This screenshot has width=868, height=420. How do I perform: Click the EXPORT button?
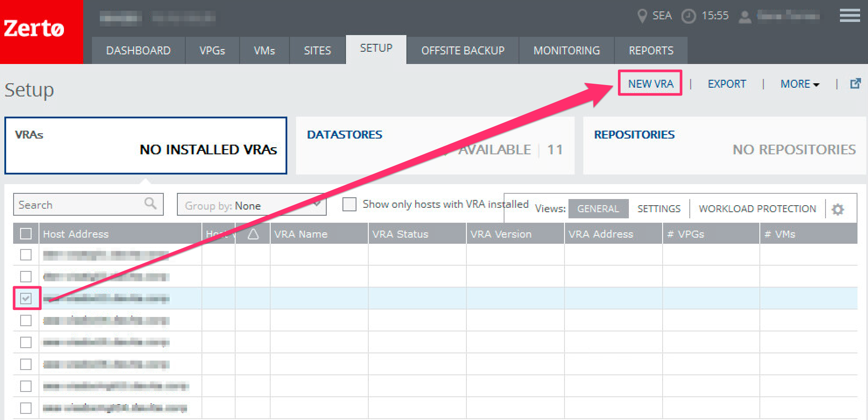727,84
